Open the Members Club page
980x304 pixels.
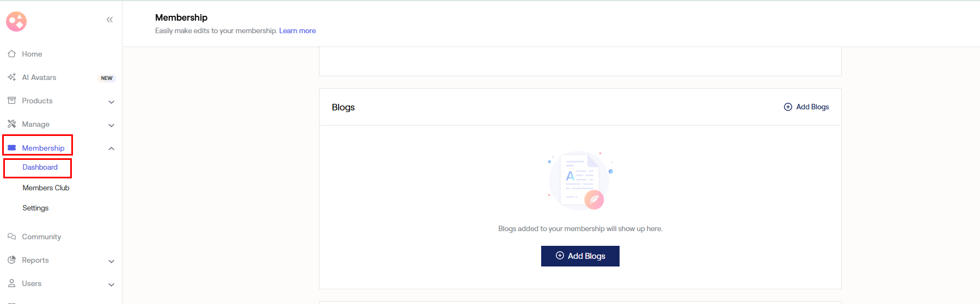(x=46, y=188)
